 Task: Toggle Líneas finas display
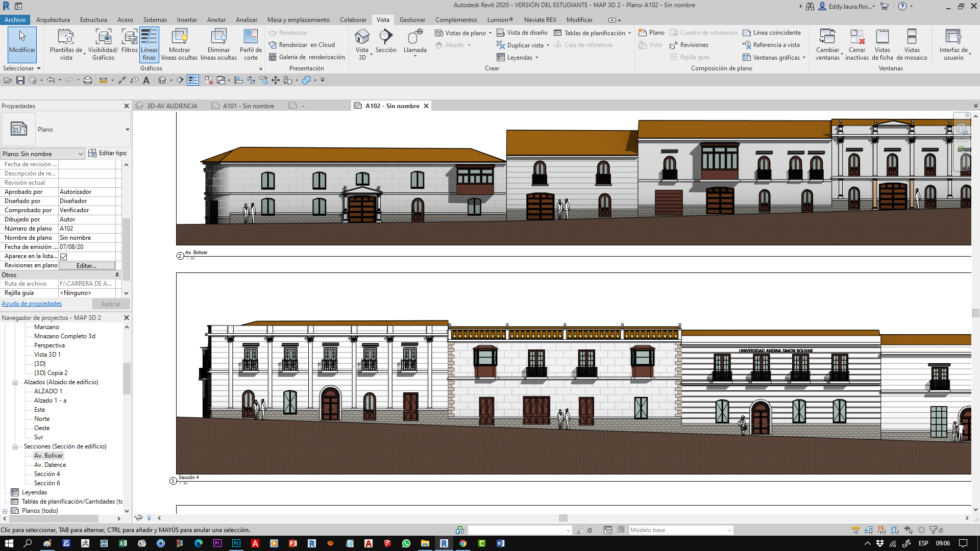click(149, 44)
